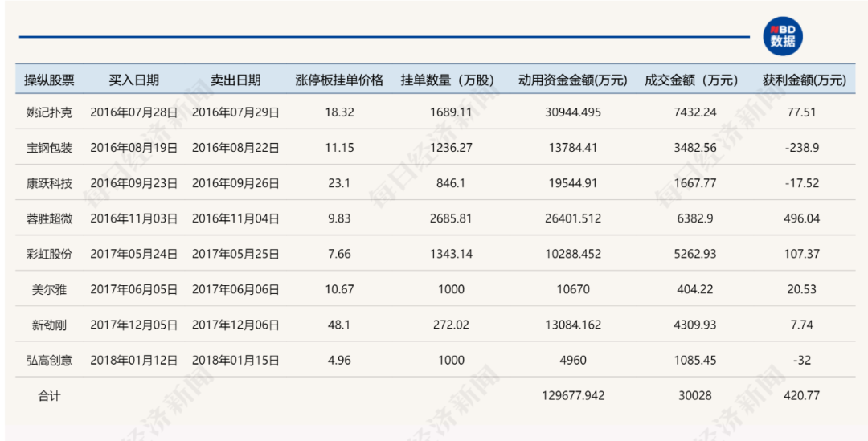Click the 成交金额（万元）header
868x441 pixels.
(x=691, y=80)
